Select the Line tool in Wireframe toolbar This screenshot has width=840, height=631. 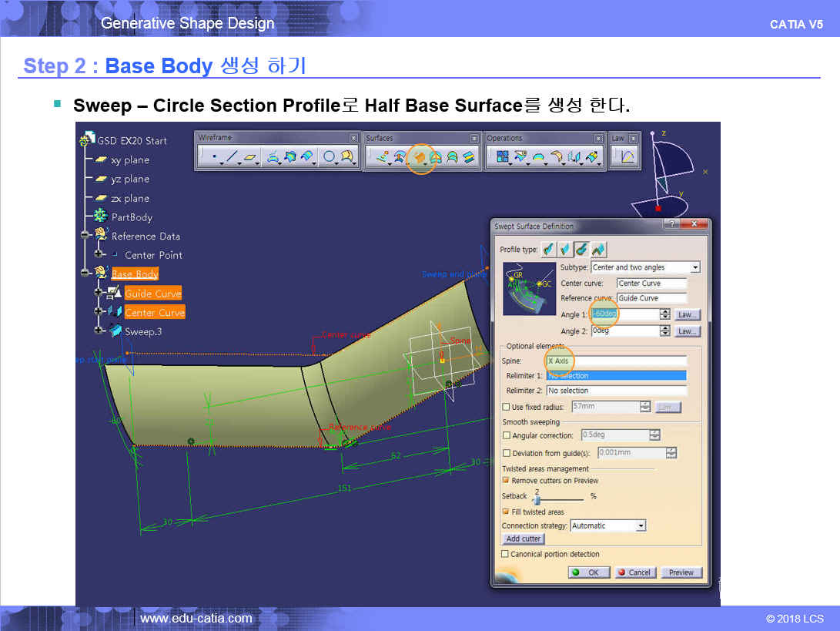(232, 157)
